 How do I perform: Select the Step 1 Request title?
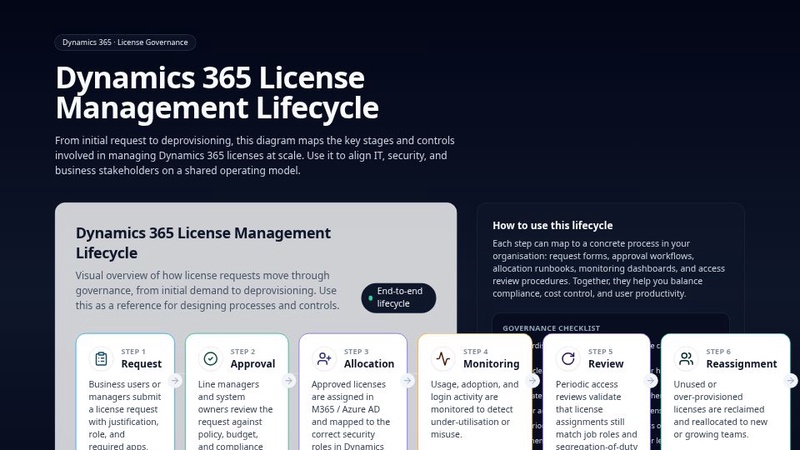[x=141, y=364]
